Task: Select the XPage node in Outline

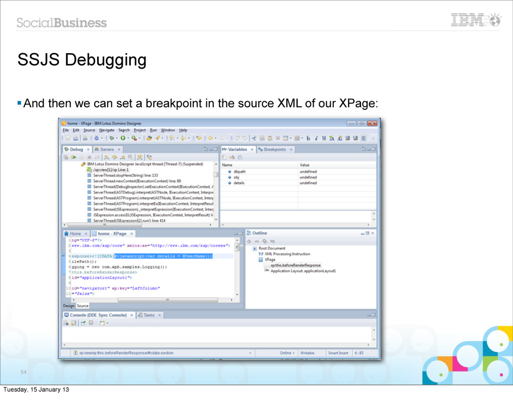Action: (267, 260)
